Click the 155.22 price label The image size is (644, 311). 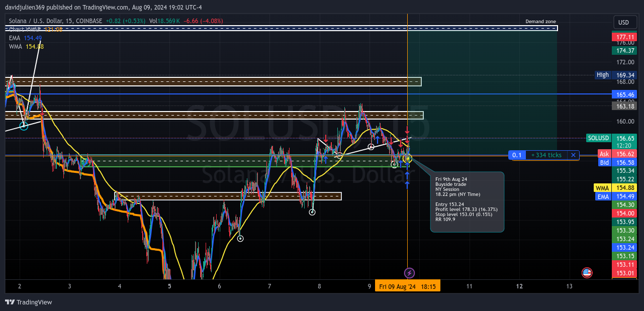point(624,179)
